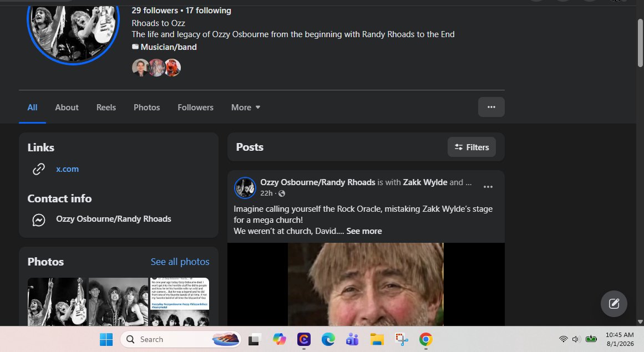Open Task View on the taskbar
This screenshot has height=352, width=644.
click(x=254, y=339)
